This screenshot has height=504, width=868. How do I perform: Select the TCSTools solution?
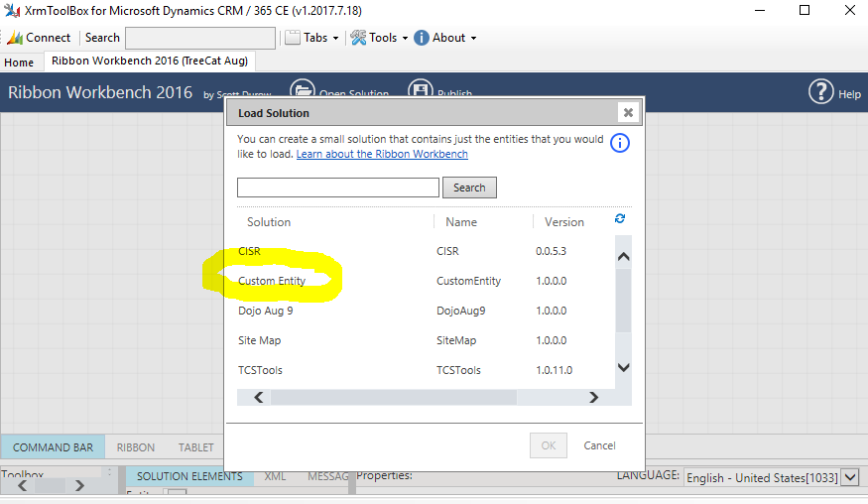pyautogui.click(x=260, y=370)
